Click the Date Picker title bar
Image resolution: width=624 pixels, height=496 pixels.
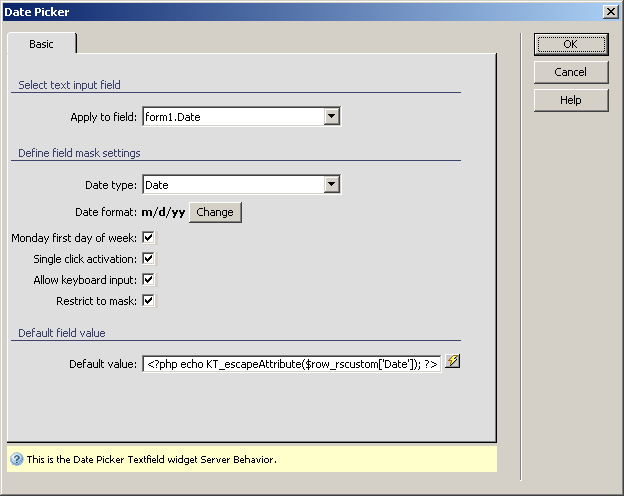point(300,11)
